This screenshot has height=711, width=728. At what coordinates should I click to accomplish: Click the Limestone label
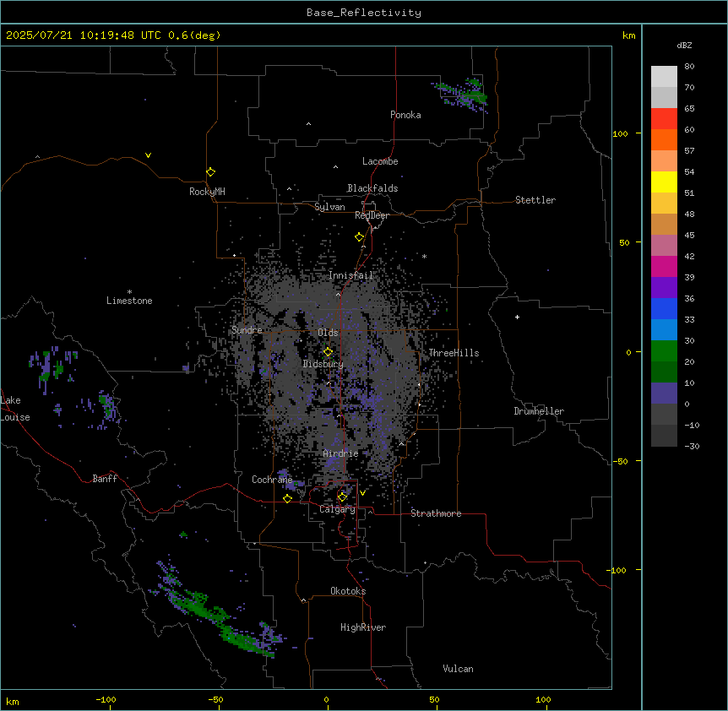point(129,301)
